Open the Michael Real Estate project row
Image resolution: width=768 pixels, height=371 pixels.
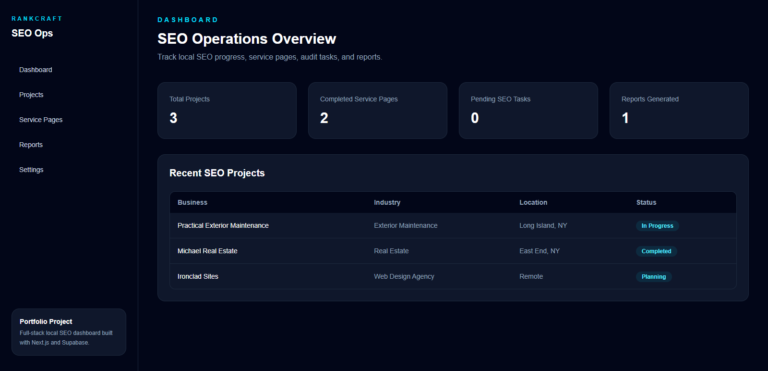pos(453,251)
